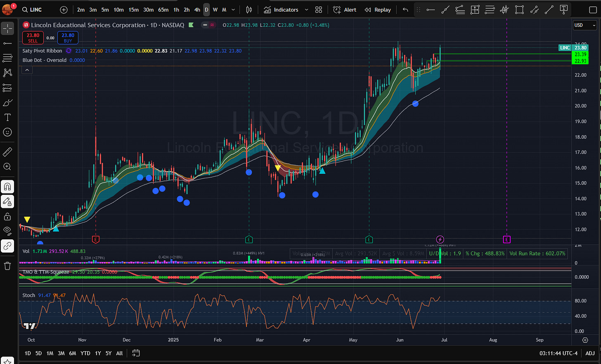This screenshot has height=364, width=601.
Task: Click the Blue Dot - Oversold legend label
Action: (45, 60)
